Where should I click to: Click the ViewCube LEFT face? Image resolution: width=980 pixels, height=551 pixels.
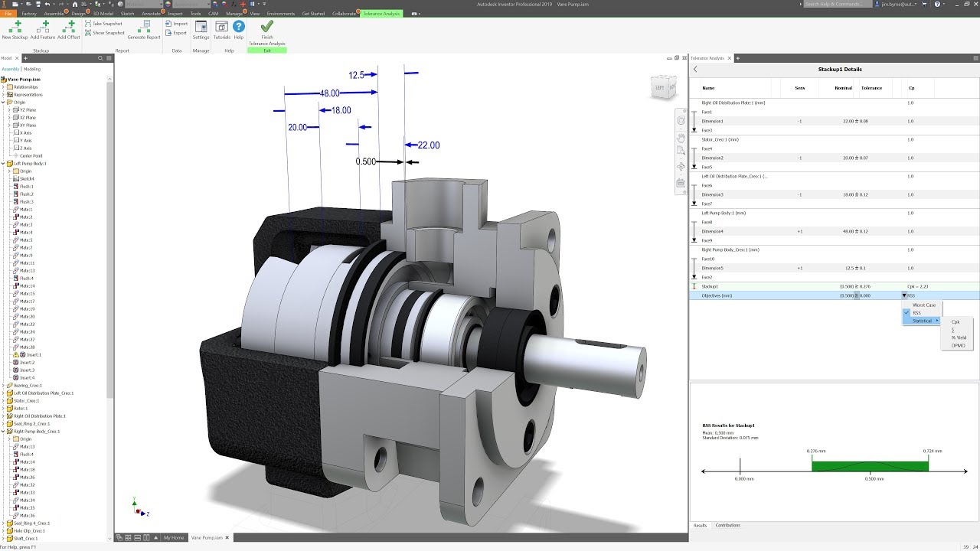[x=660, y=88]
